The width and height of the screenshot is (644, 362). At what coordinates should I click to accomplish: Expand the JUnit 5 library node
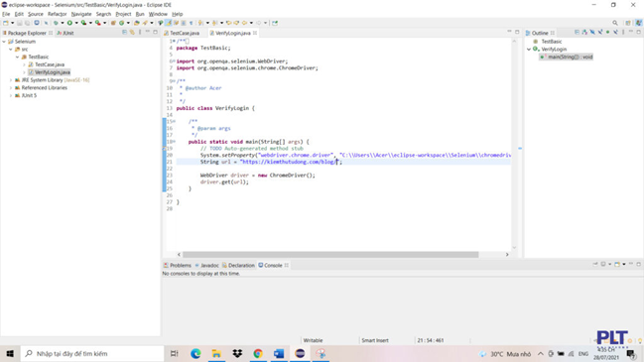coord(11,95)
